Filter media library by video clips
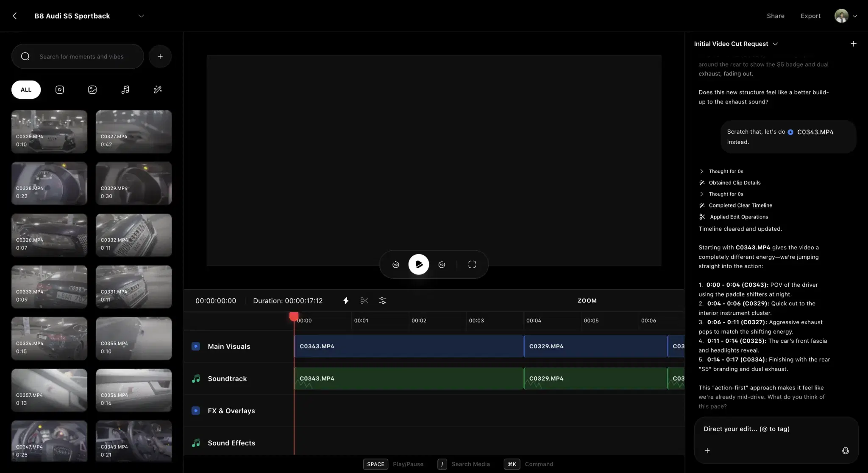Image resolution: width=868 pixels, height=473 pixels. 60,90
